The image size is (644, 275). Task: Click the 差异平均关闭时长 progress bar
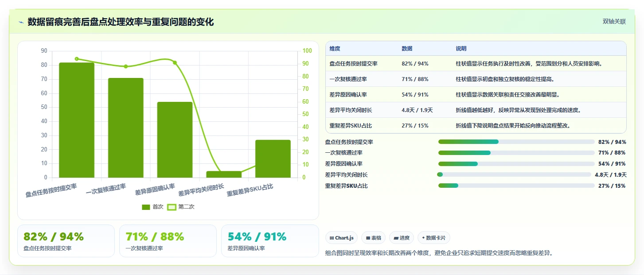(514, 174)
